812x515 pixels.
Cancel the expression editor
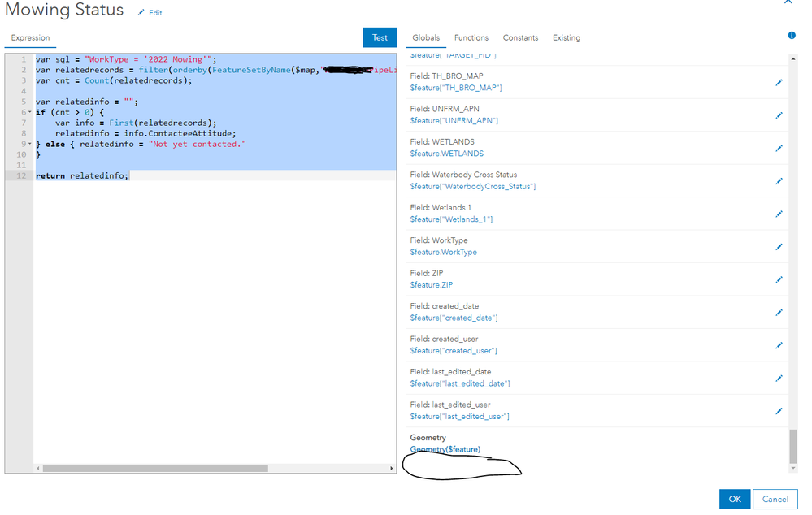[775, 499]
